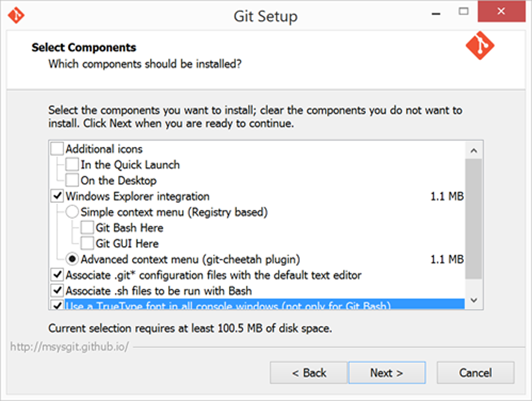Check On the Desktop option
Image resolution: width=532 pixels, height=401 pixels.
tap(72, 180)
